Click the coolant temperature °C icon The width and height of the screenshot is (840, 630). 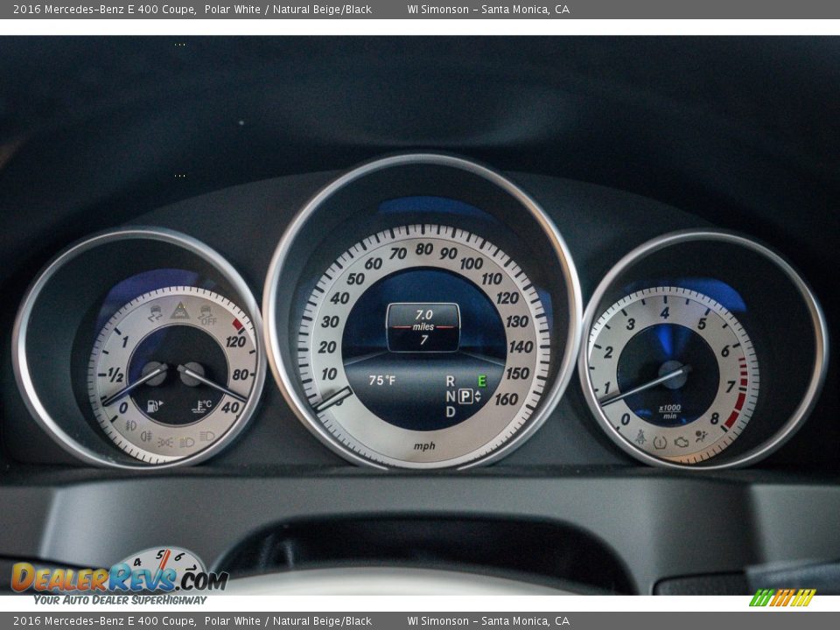[x=203, y=404]
